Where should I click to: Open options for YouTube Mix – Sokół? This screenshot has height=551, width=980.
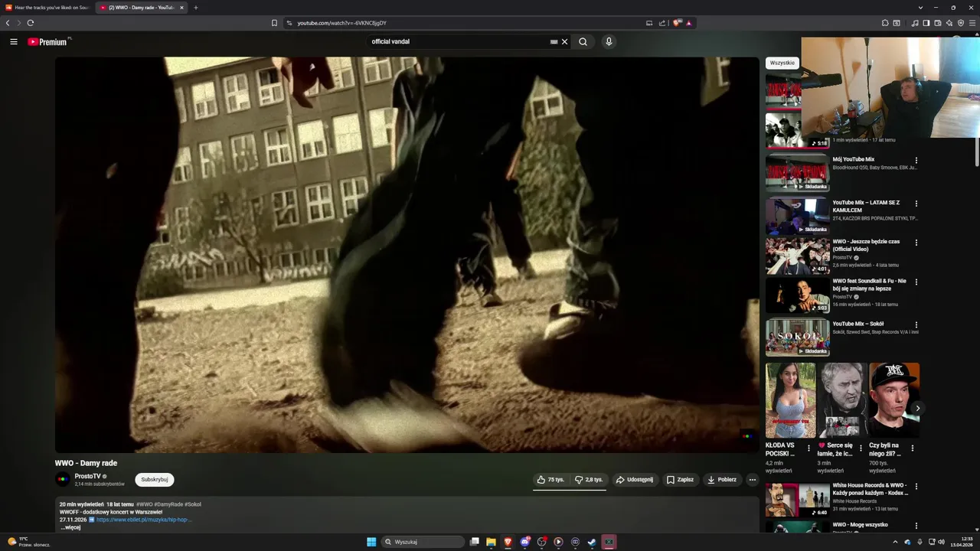pos(916,324)
